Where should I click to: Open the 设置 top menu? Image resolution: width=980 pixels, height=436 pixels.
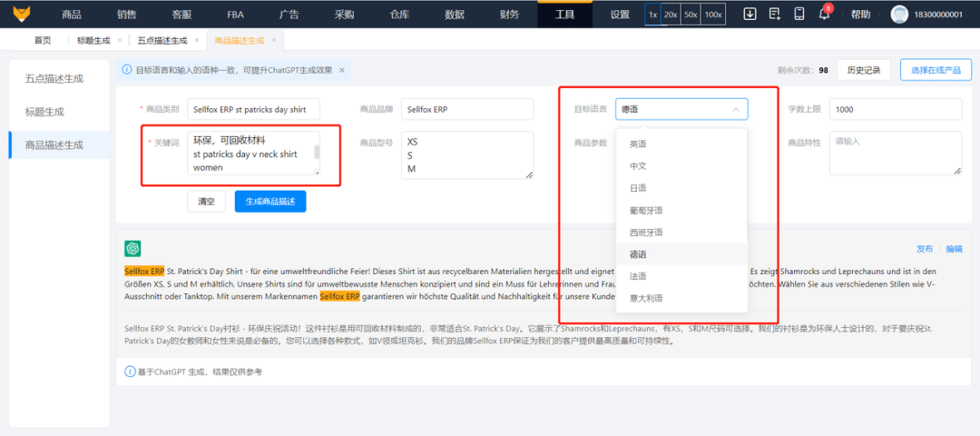click(x=620, y=15)
